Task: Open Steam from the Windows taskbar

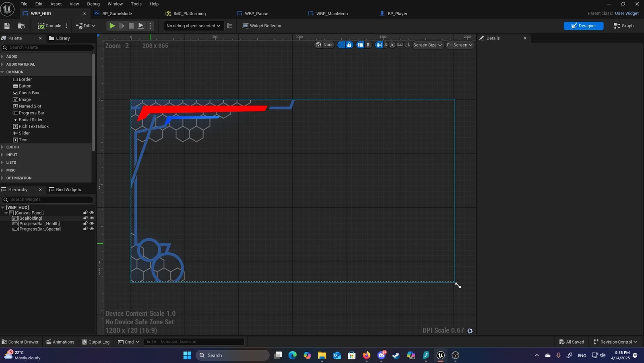Action: (396, 355)
